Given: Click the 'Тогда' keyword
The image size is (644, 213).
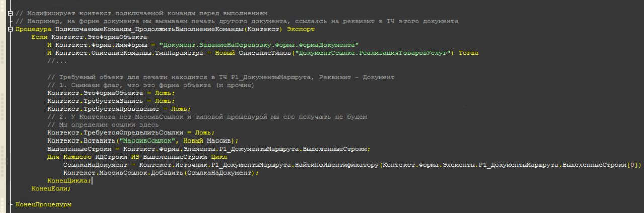Looking at the screenshot, I should pyautogui.click(x=469, y=53).
